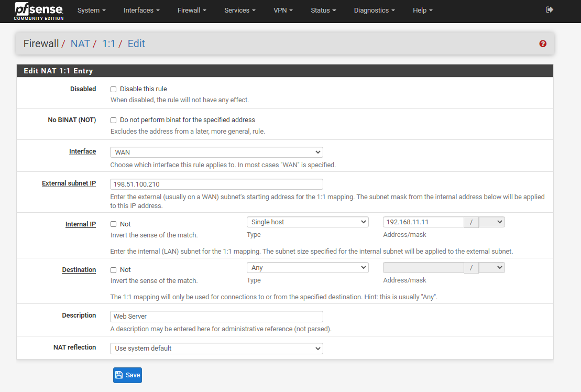Click the Edit breadcrumb link
Image resolution: width=581 pixels, height=392 pixels.
coord(136,43)
